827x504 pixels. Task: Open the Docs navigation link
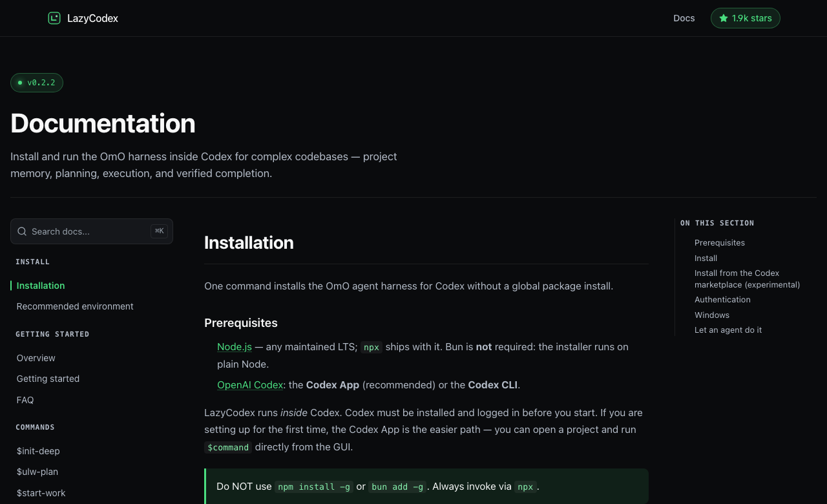point(684,18)
